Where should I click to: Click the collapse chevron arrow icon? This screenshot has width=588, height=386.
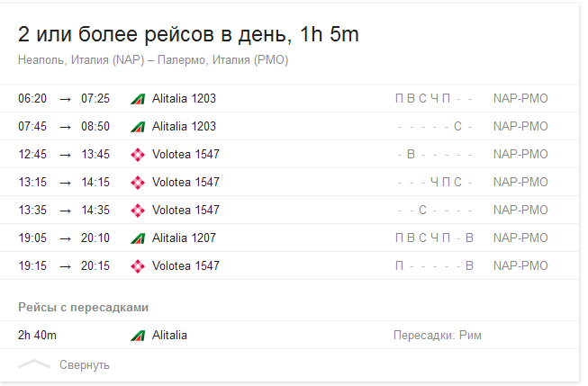pos(34,364)
